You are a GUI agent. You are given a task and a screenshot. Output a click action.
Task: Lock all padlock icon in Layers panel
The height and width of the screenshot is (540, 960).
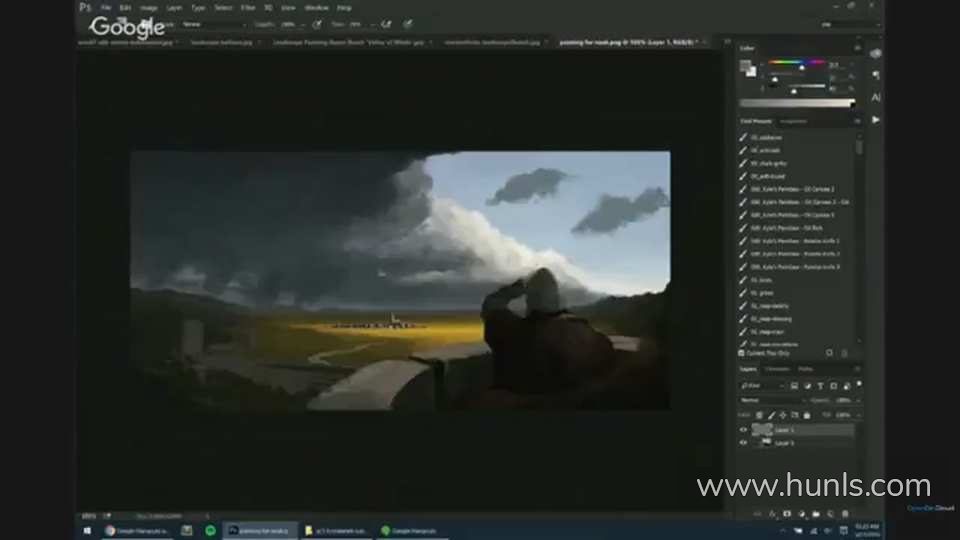(807, 415)
